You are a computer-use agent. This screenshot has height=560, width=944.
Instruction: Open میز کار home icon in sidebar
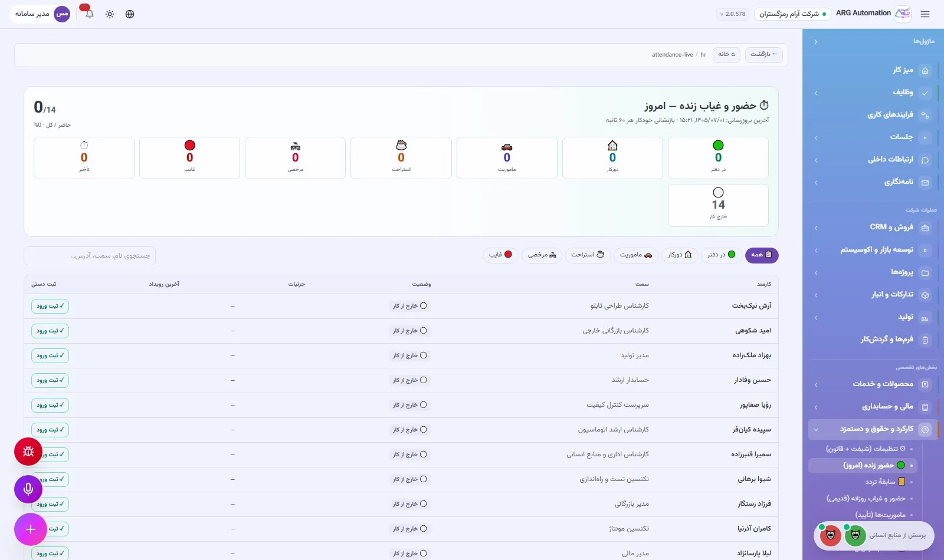(x=925, y=70)
